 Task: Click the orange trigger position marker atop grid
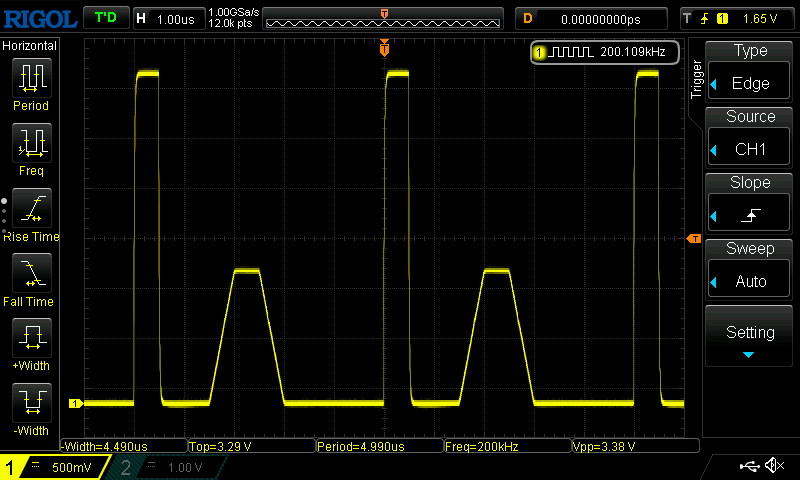pyautogui.click(x=384, y=48)
